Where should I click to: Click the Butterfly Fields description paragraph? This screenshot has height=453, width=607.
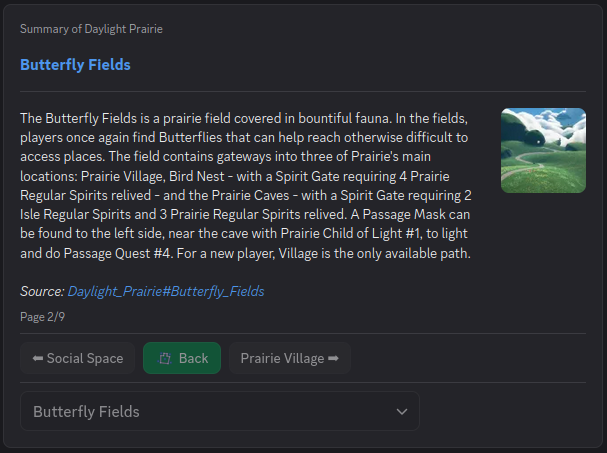(x=245, y=185)
